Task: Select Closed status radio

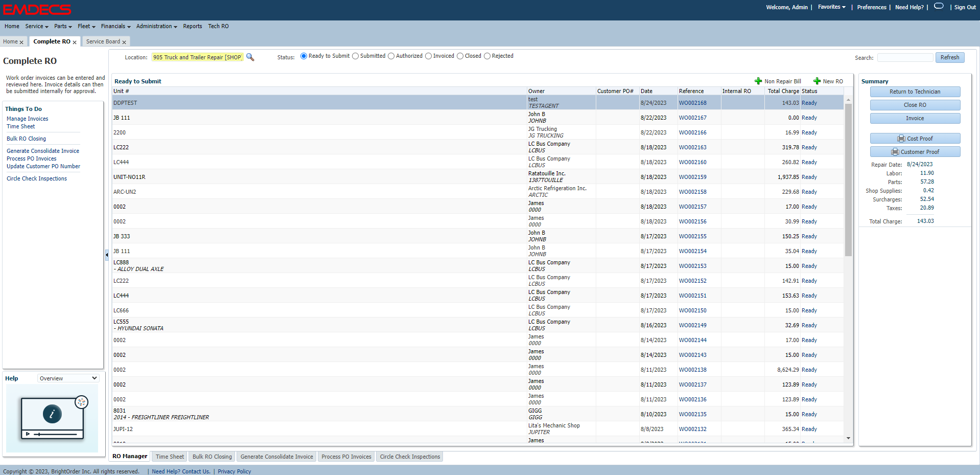Action: (460, 56)
